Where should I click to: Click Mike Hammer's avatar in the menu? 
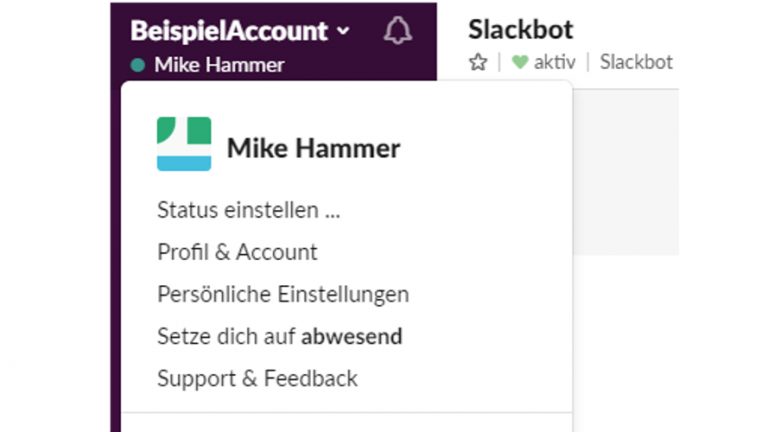click(x=184, y=144)
